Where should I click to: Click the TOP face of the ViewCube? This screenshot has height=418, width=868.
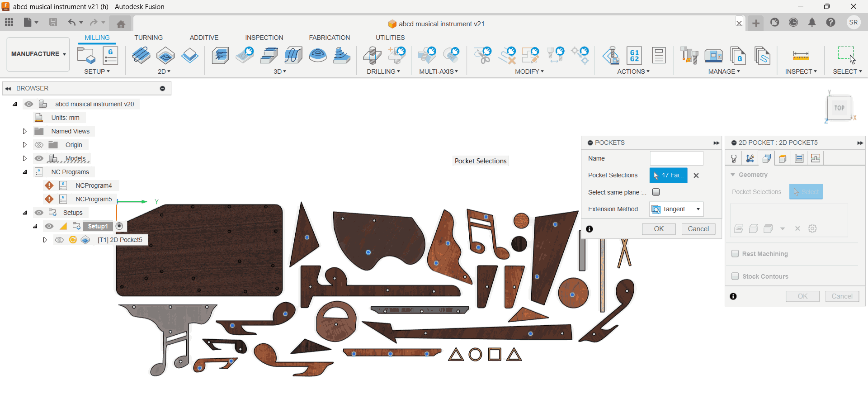pyautogui.click(x=839, y=108)
